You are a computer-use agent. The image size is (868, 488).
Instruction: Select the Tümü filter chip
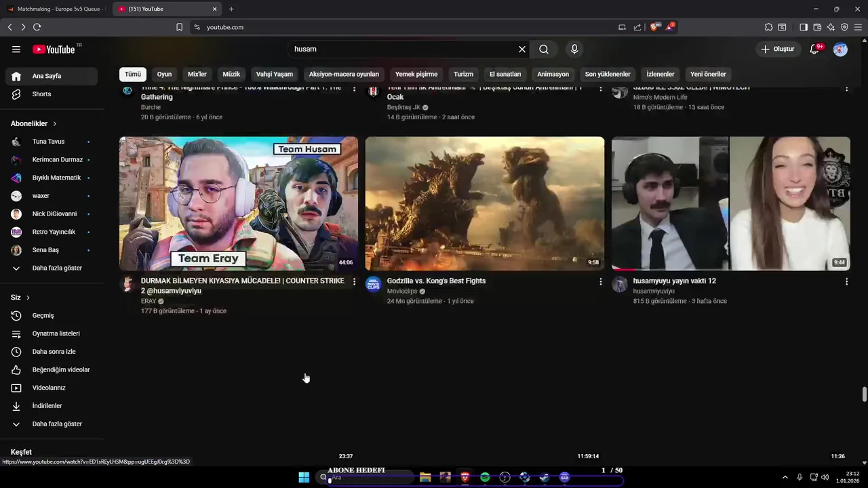pyautogui.click(x=133, y=74)
